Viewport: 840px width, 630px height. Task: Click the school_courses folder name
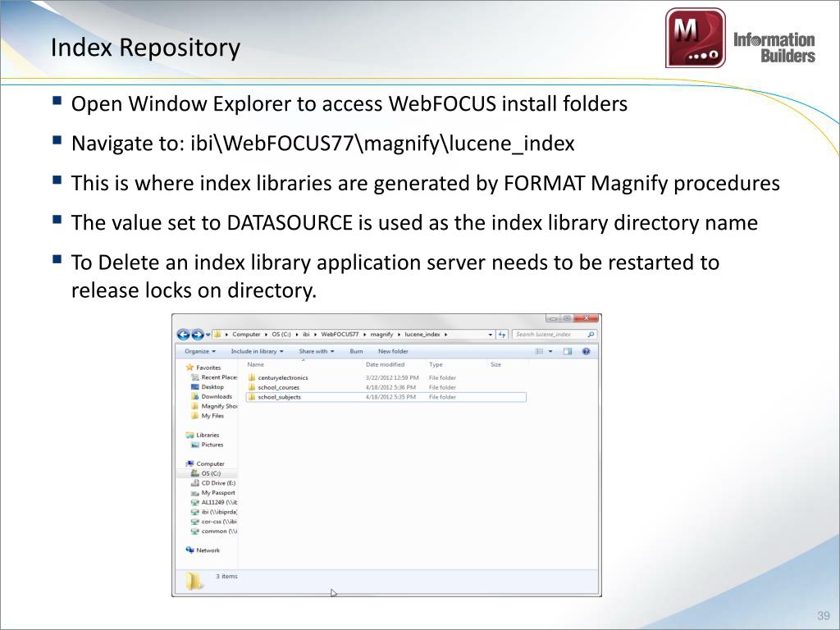(x=279, y=387)
